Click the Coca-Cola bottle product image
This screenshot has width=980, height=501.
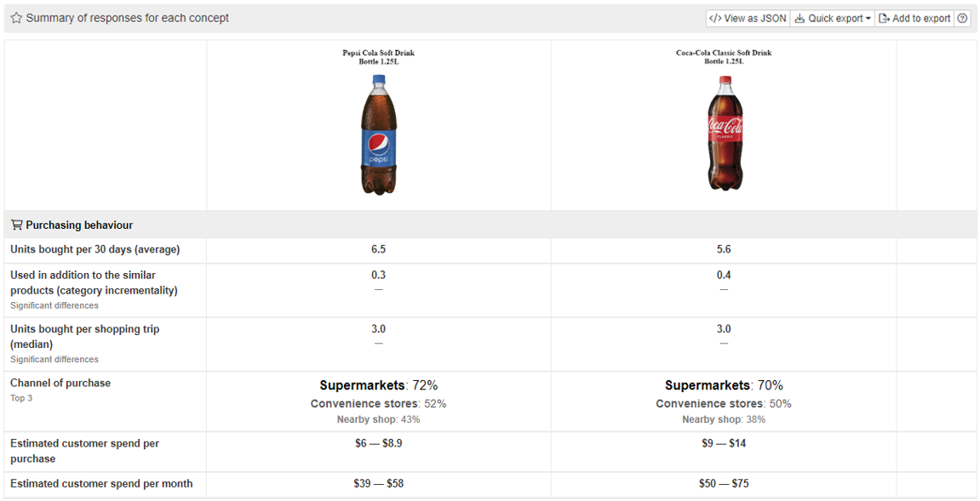725,134
